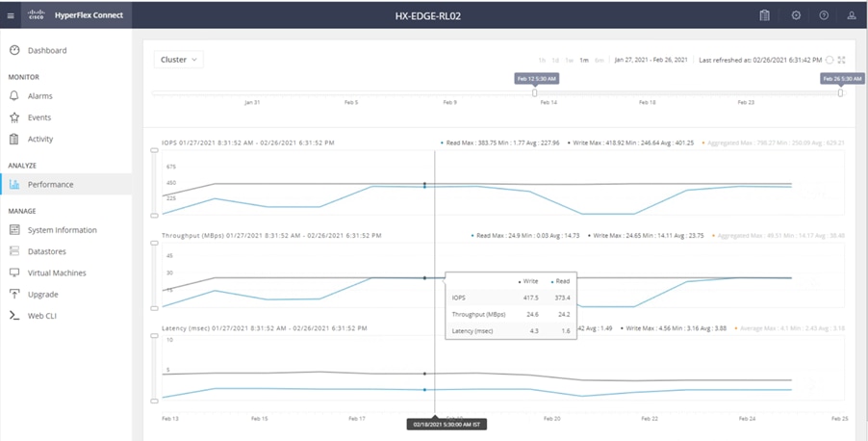Click the IOPS chart lower y-axis handle

pos(154,216)
